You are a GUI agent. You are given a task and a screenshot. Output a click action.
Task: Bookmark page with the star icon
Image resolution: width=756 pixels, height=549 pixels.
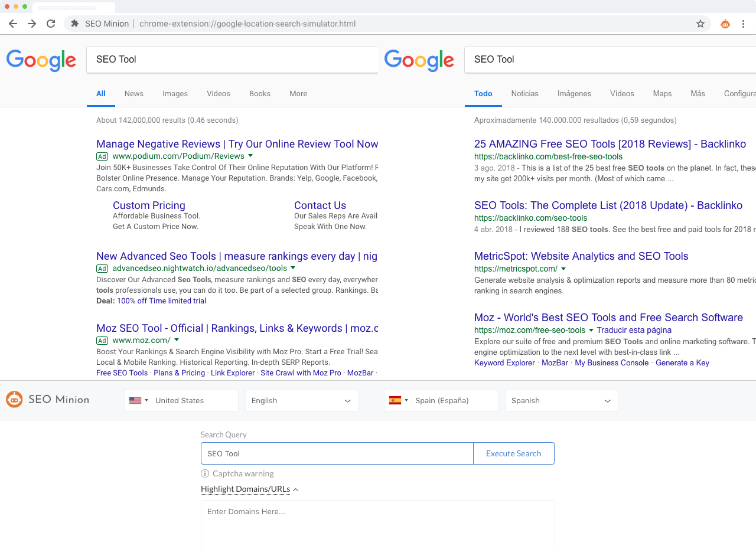pyautogui.click(x=700, y=24)
